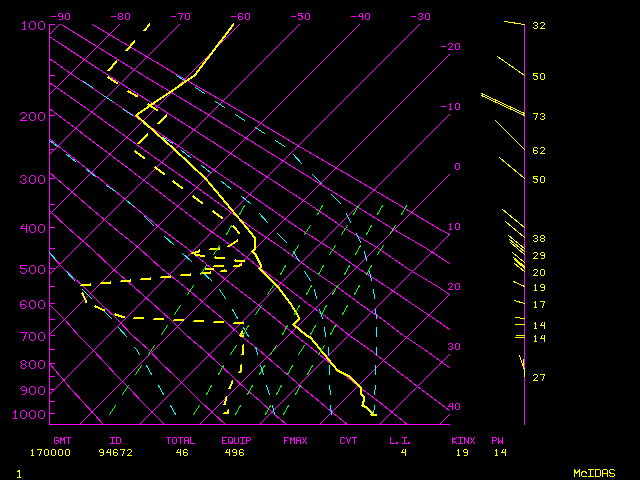The width and height of the screenshot is (640, 480).
Task: Click the -60 temperature label at top
Action: point(240,17)
